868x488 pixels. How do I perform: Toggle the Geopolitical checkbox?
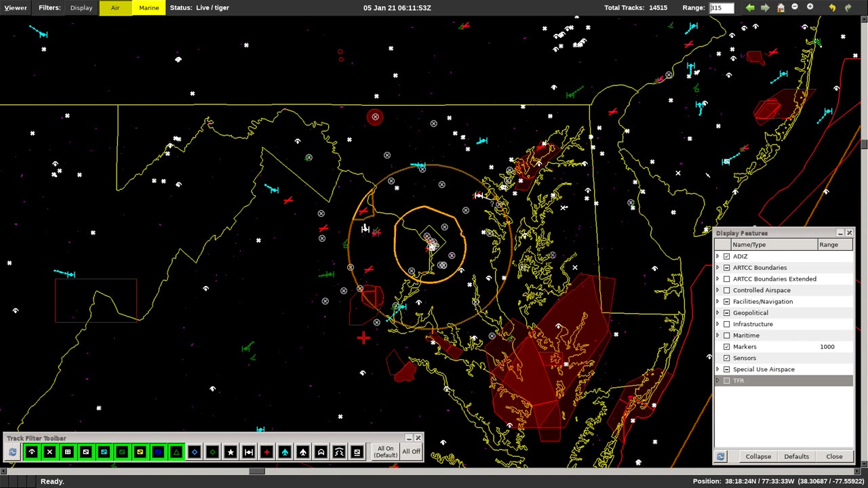click(727, 312)
